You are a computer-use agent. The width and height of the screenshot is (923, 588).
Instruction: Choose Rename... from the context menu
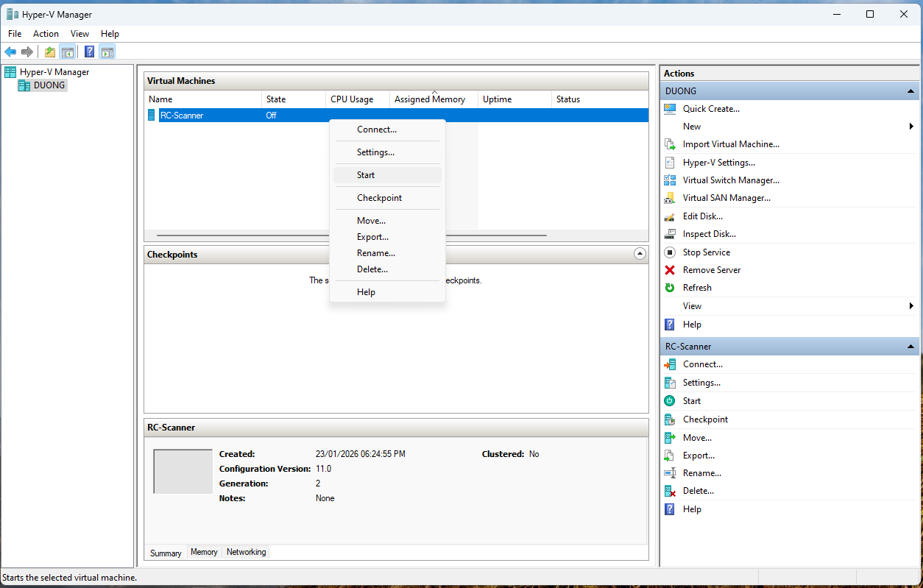coord(387,253)
